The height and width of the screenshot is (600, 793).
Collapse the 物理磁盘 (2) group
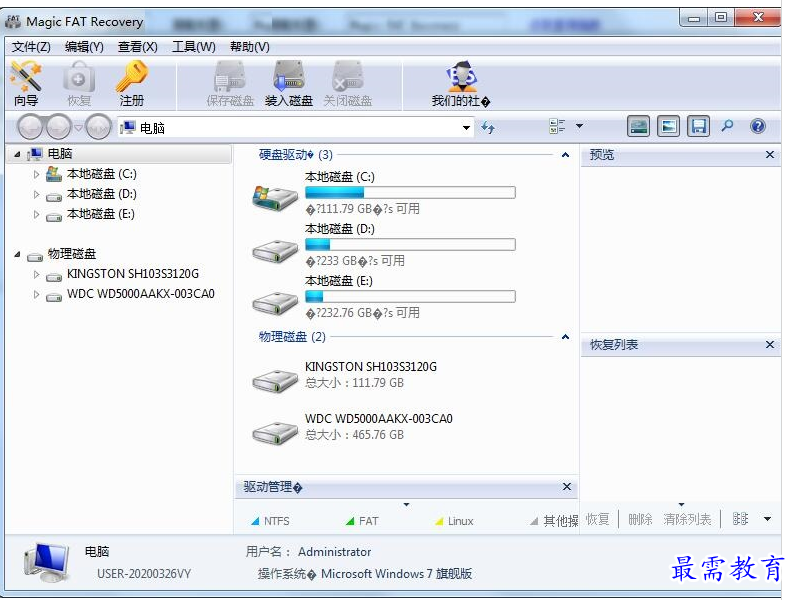(x=565, y=337)
